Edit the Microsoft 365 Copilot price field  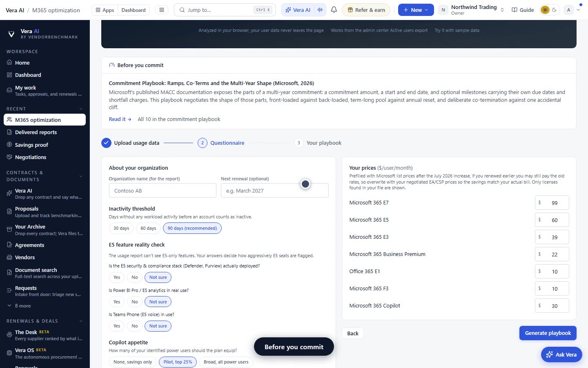[552, 306]
